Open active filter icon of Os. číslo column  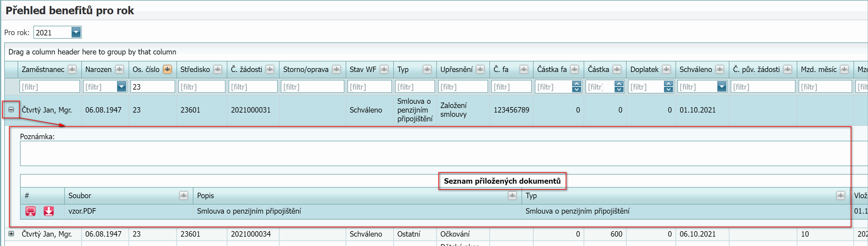pyautogui.click(x=167, y=69)
